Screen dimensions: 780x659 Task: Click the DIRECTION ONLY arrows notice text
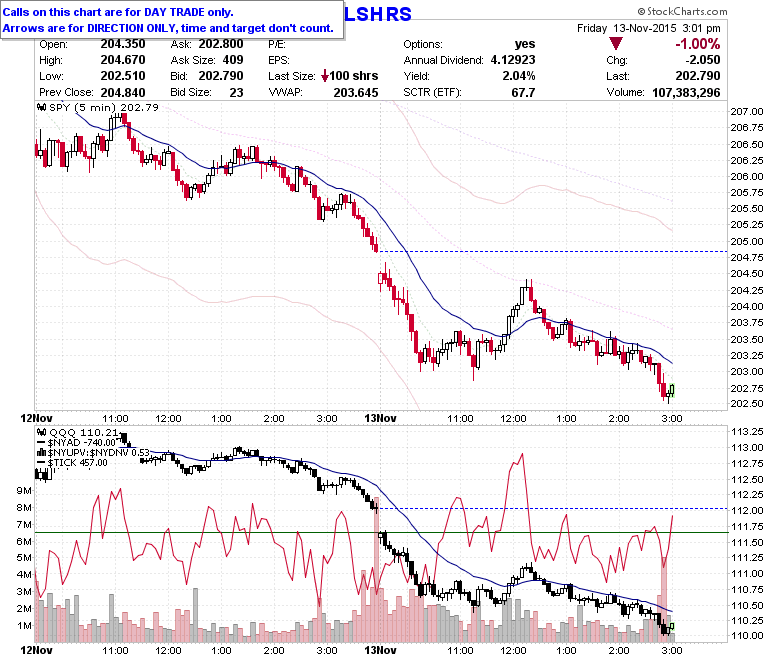tap(168, 28)
